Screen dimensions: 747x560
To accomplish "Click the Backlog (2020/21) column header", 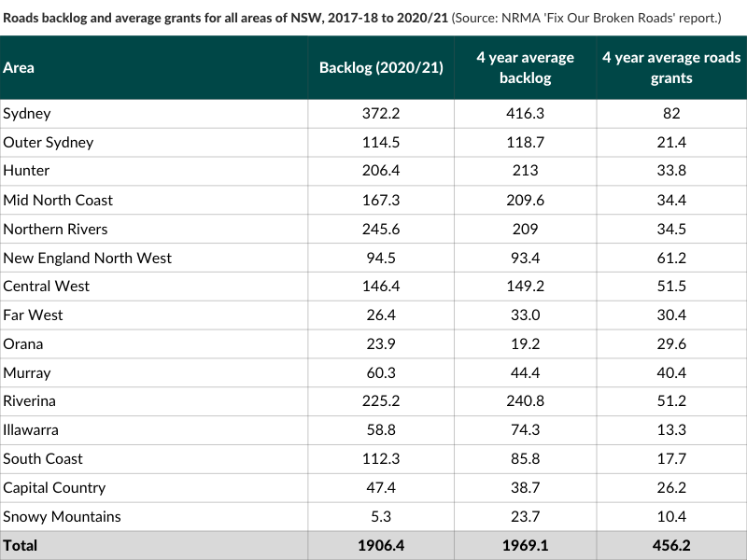I will tap(381, 68).
